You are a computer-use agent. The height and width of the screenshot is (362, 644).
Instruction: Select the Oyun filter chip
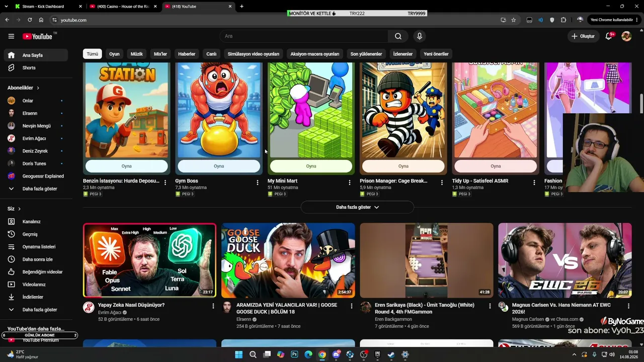[x=115, y=54]
